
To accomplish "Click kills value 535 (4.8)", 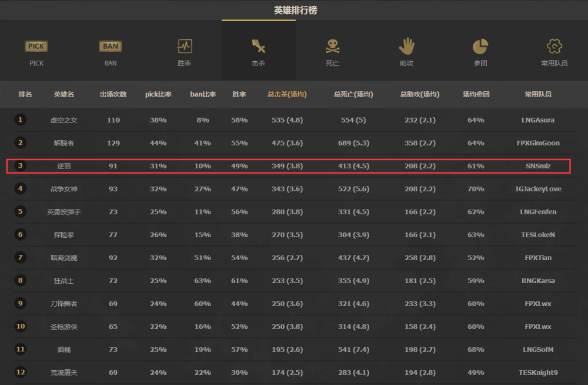I will click(287, 120).
